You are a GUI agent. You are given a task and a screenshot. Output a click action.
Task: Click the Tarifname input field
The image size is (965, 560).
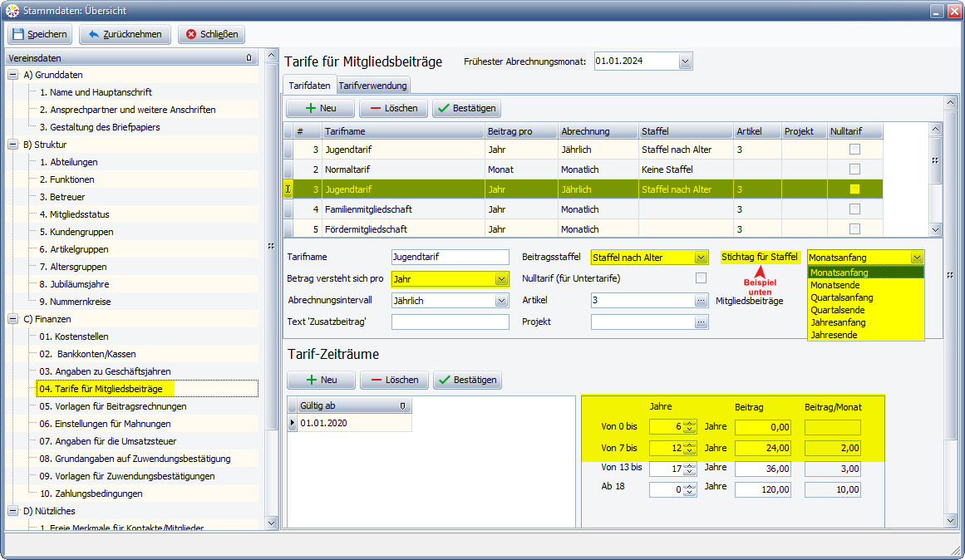tap(450, 258)
